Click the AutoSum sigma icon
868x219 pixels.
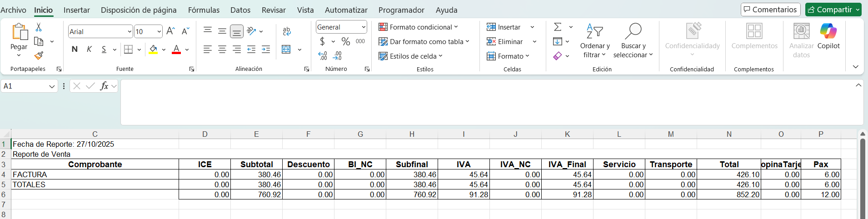point(558,27)
